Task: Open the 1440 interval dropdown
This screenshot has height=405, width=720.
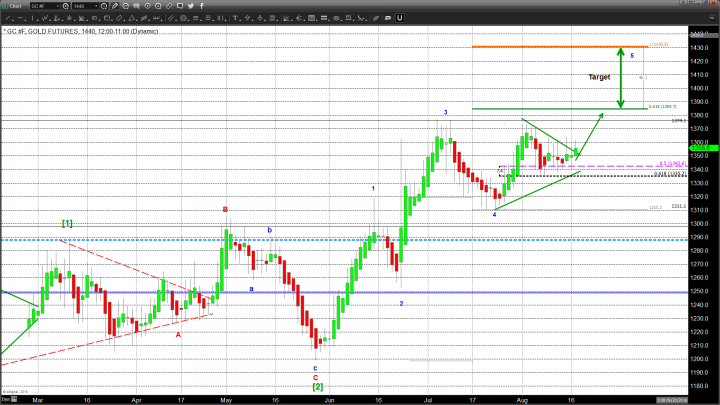Action: pos(82,6)
